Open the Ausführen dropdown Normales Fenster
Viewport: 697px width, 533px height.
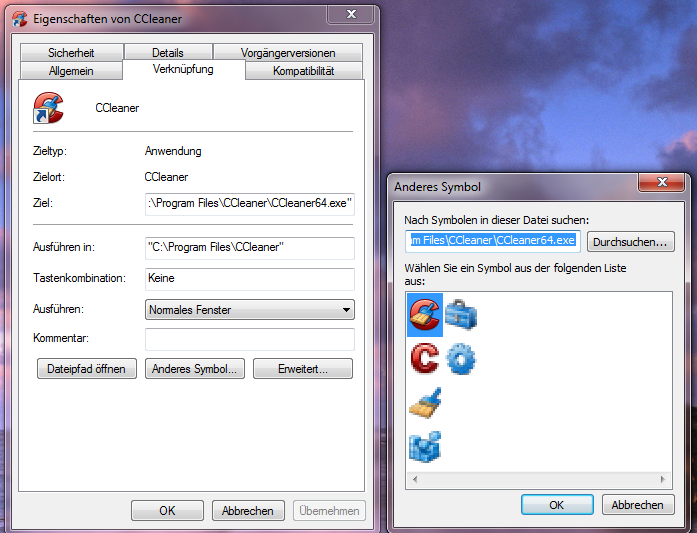[x=250, y=309]
